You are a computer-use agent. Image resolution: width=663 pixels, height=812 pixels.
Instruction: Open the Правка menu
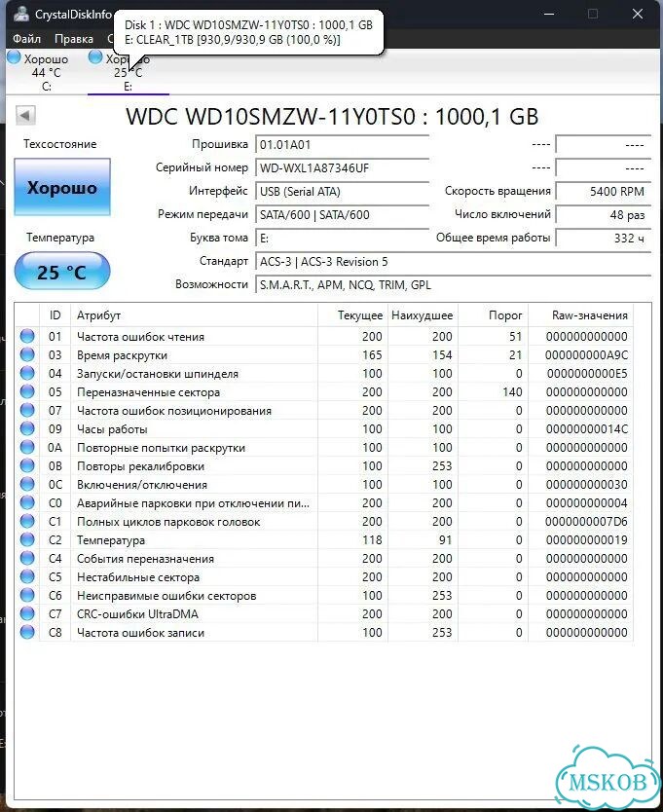coord(74,39)
